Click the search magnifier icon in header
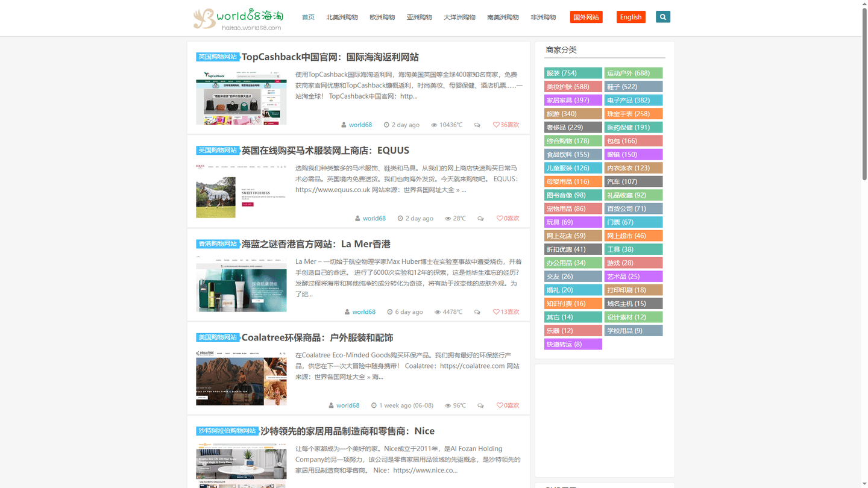The width and height of the screenshot is (868, 488). (663, 17)
